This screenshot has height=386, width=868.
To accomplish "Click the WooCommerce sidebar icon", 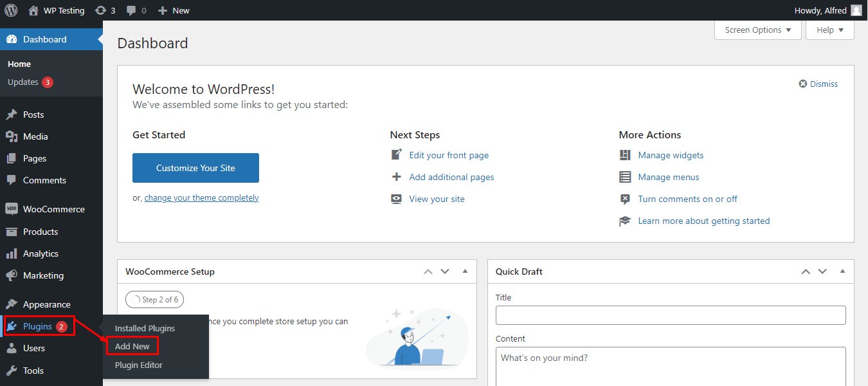I will pyautogui.click(x=11, y=209).
